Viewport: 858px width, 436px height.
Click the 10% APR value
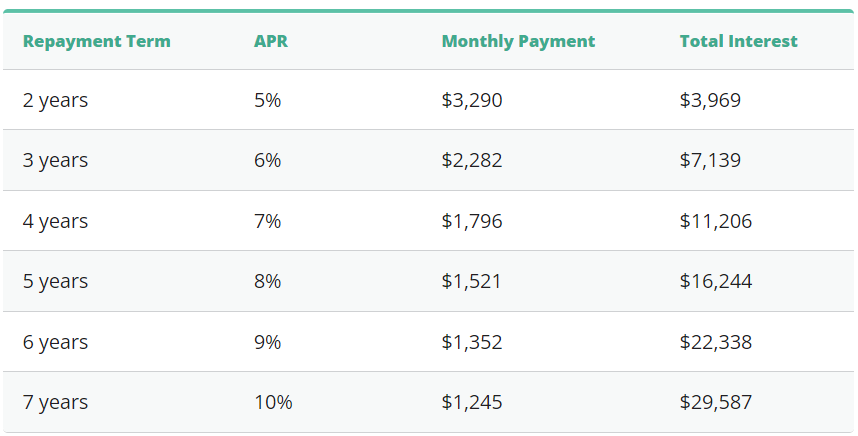tap(272, 402)
